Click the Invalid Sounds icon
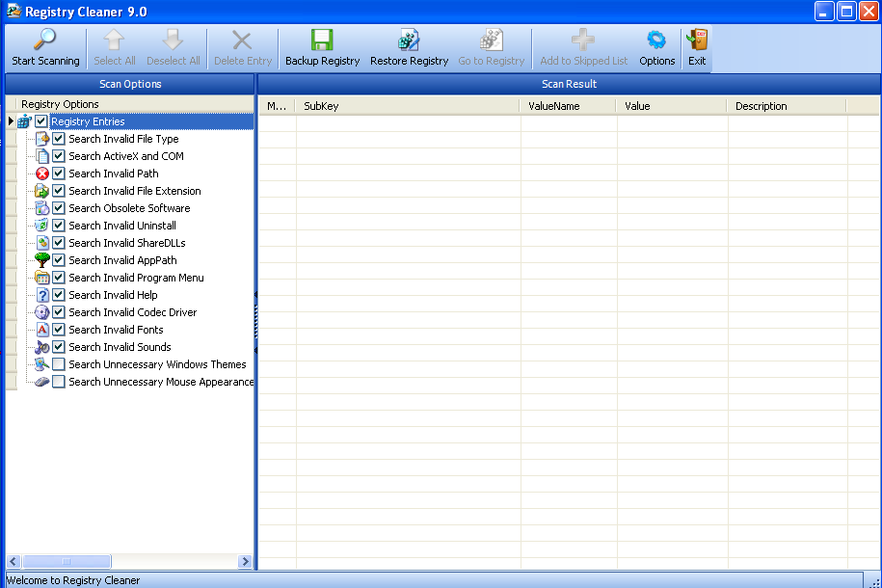The image size is (882, 588). 42,347
